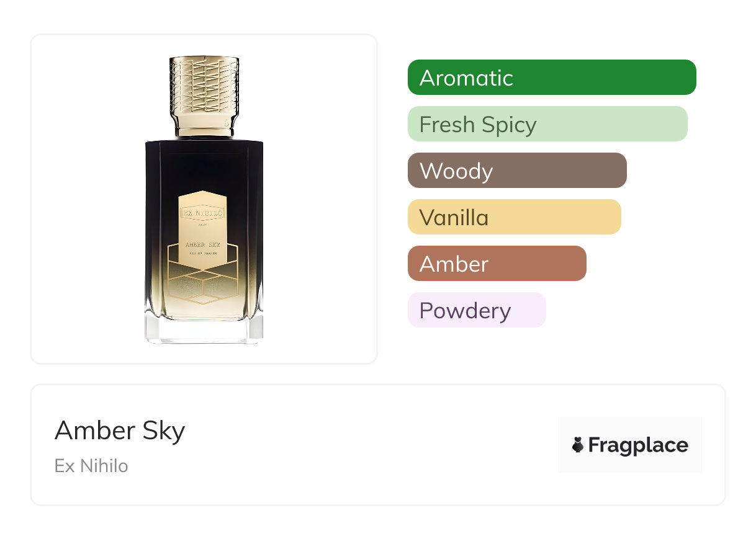Click empty space in fragrance info card

(372, 447)
